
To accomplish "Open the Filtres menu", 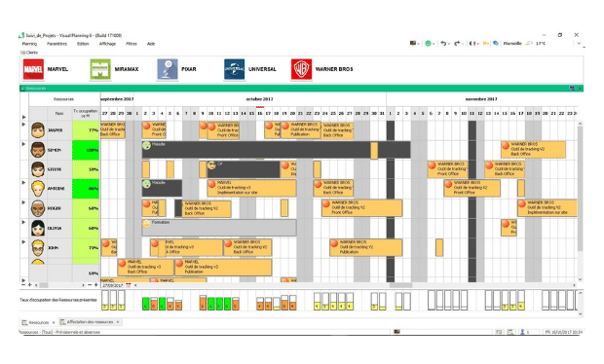I will point(132,44).
